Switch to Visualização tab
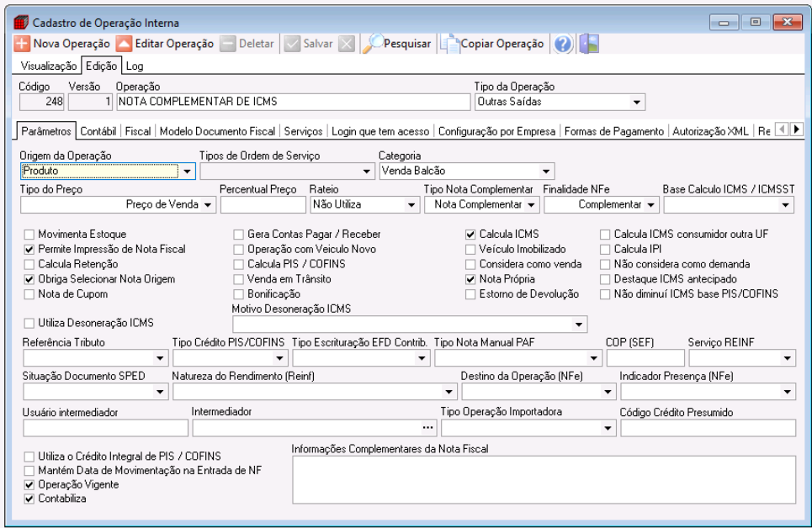The height and width of the screenshot is (528, 812). pos(49,66)
